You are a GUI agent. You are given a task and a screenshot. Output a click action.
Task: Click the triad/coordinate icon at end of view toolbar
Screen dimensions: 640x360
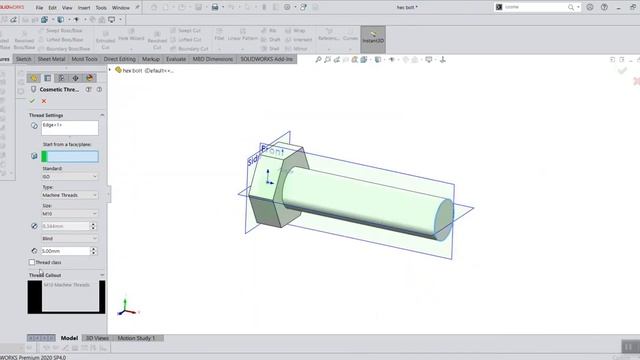pos(442,60)
